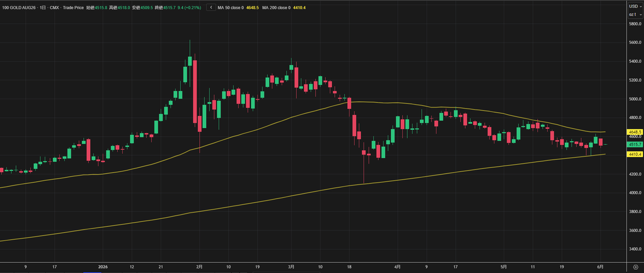Image resolution: width=644 pixels, height=273 pixels.
Task: Click the 4648.5 value in MA 50 legend
Action: pos(252,8)
